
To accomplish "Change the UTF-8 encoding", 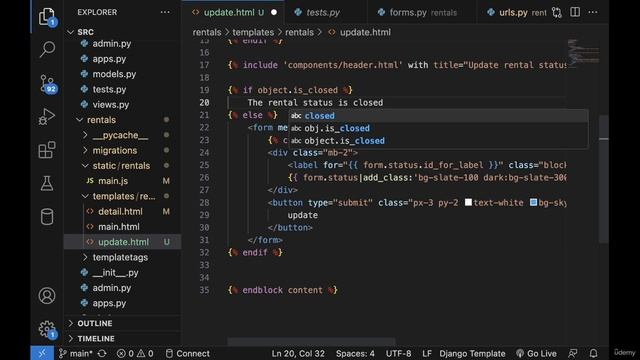I will tap(398, 353).
